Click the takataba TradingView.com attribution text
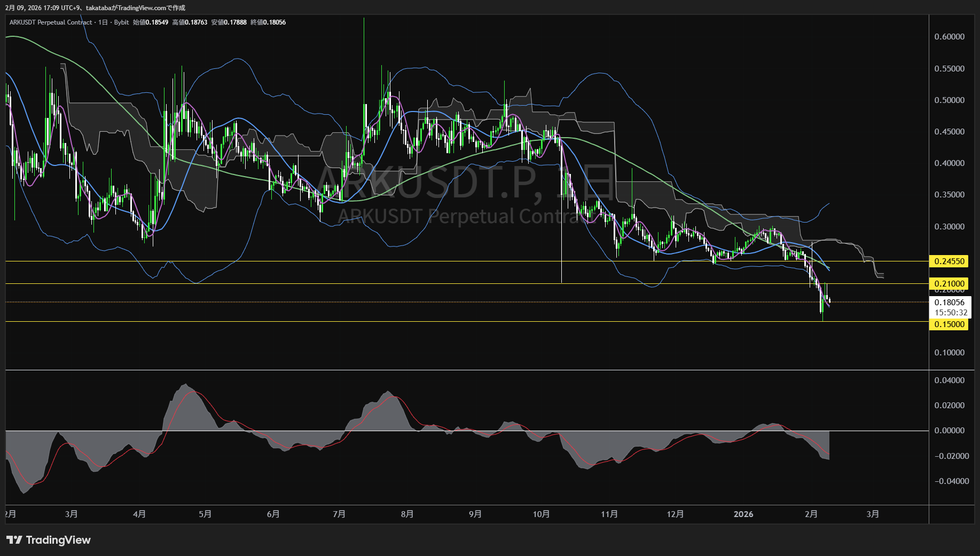980x556 pixels. [x=135, y=8]
